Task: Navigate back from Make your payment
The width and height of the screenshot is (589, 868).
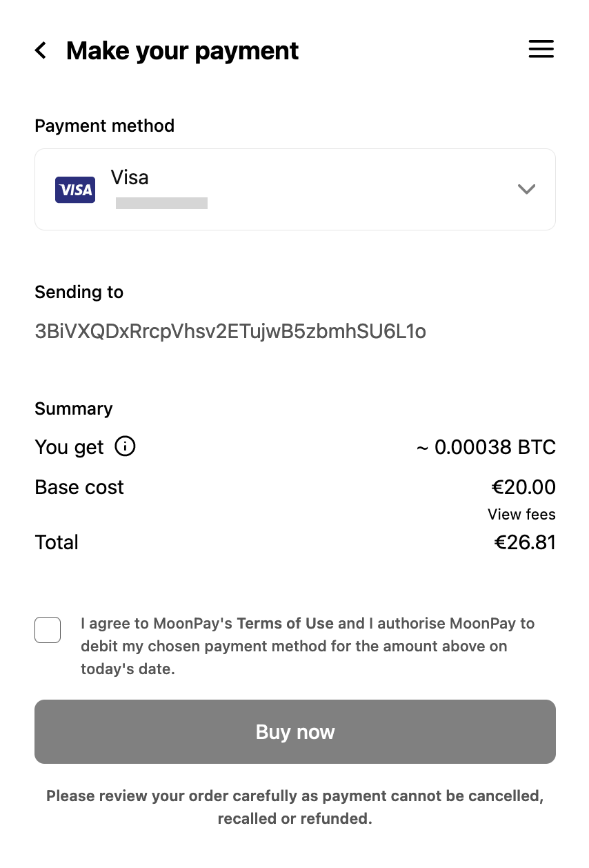Action: (x=41, y=50)
